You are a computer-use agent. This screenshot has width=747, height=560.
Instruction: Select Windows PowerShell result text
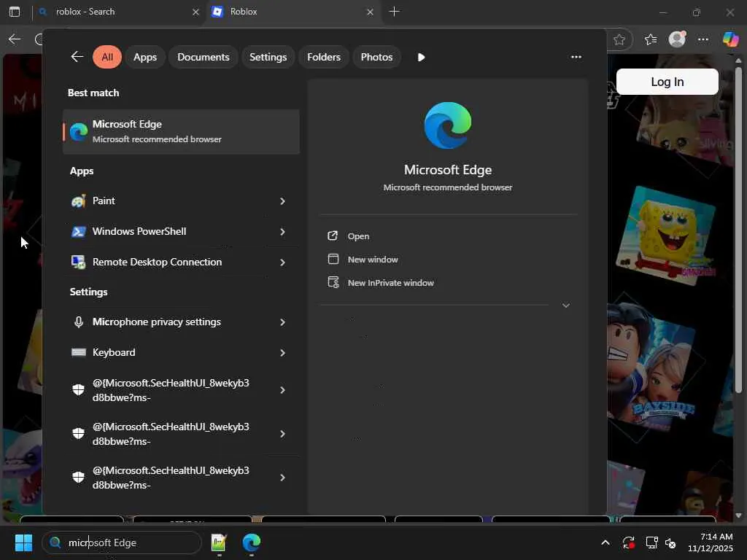[139, 231]
